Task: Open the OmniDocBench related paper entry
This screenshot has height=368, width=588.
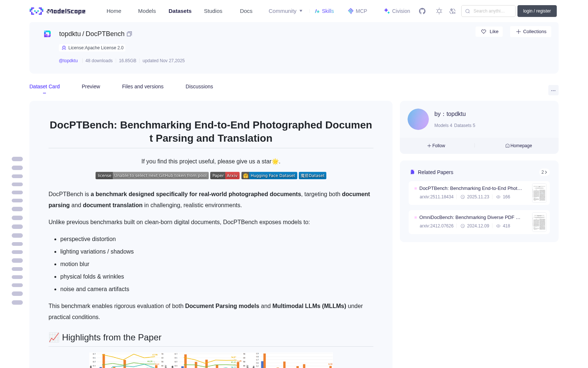Action: click(479, 222)
